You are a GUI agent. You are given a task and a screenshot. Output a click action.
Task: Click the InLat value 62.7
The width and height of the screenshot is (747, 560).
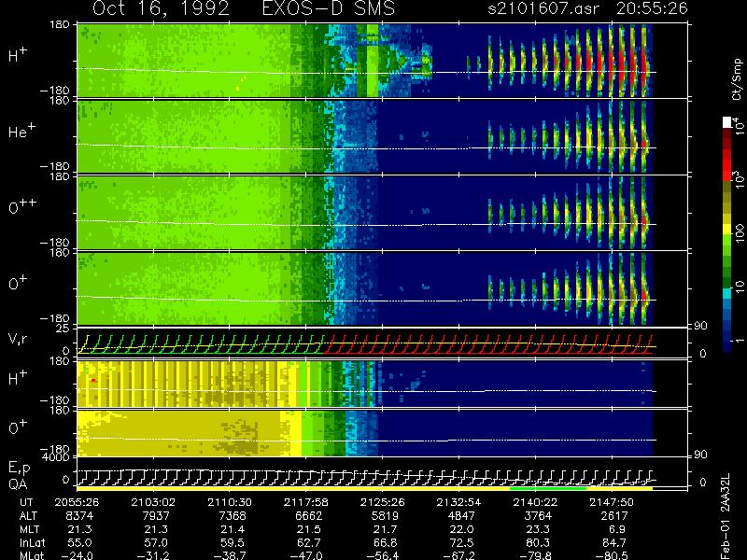pyautogui.click(x=309, y=542)
